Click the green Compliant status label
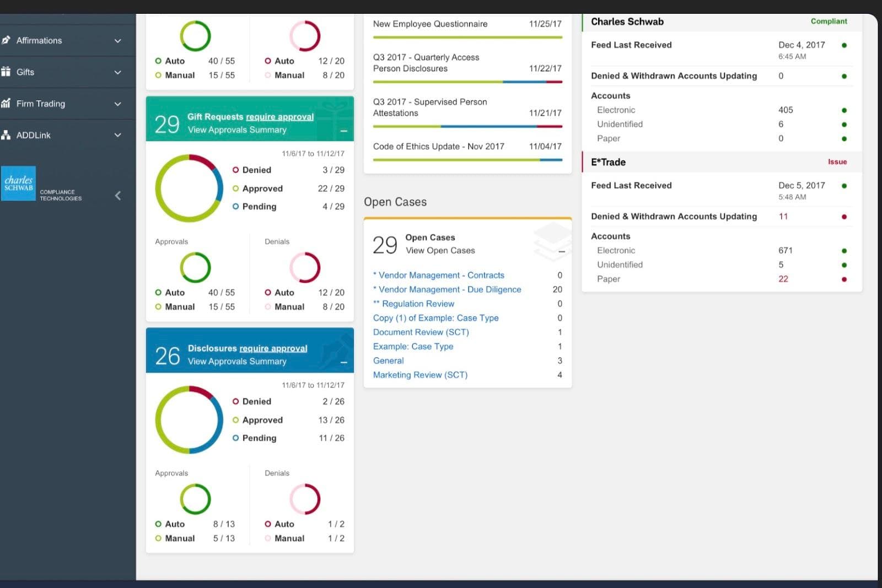This screenshot has width=882, height=588. pos(829,21)
